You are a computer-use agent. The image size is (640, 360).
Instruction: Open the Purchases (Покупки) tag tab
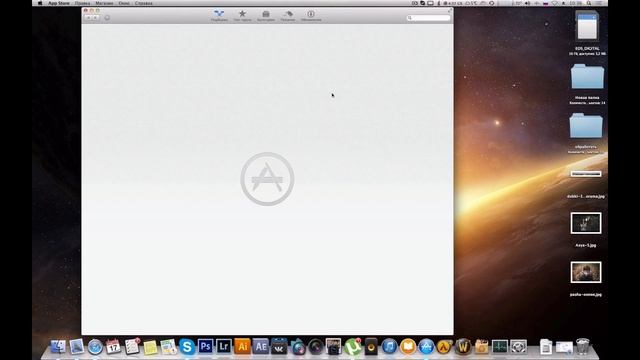click(x=288, y=16)
